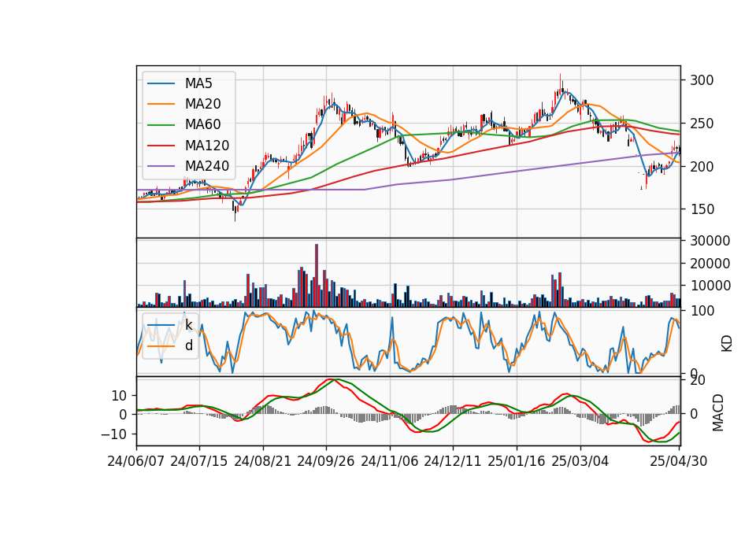Click the 'k' legend label in KD panel
The width and height of the screenshot is (756, 543).
[188, 325]
